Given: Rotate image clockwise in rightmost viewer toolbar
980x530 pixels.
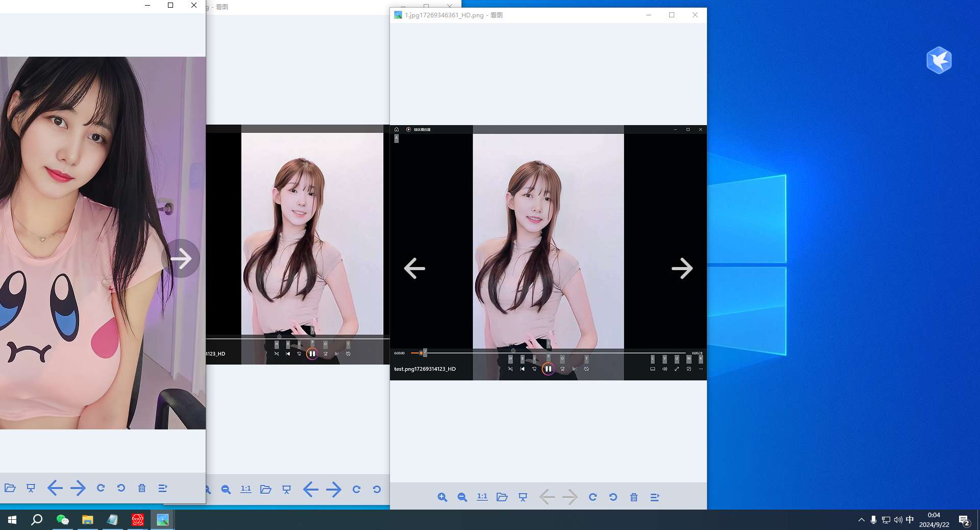Looking at the screenshot, I should pos(593,497).
